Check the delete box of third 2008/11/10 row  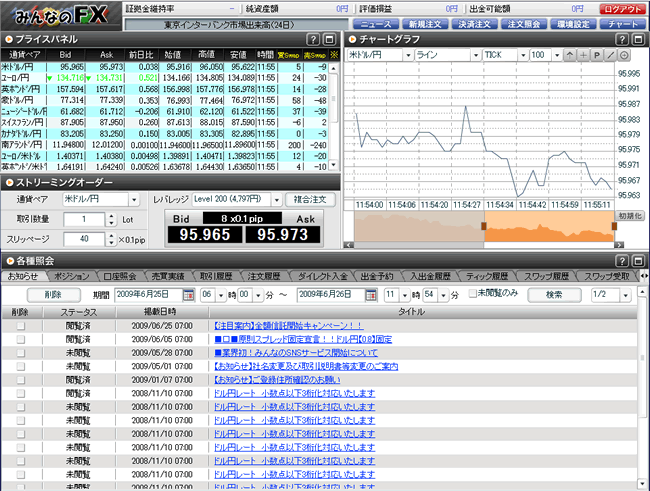(x=20, y=421)
